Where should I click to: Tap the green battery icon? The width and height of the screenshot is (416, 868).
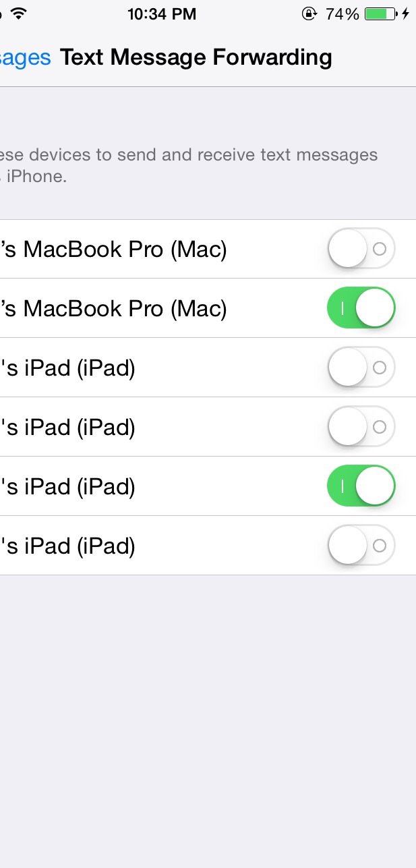(x=381, y=13)
